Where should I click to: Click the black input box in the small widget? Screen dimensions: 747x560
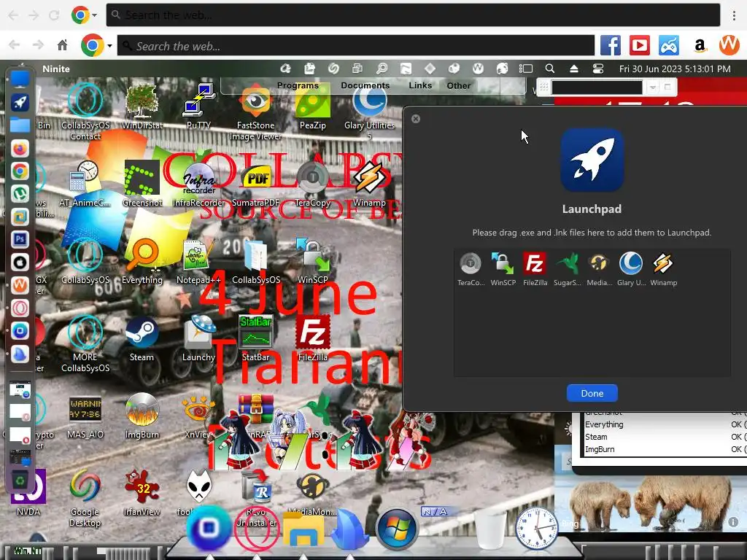point(597,87)
